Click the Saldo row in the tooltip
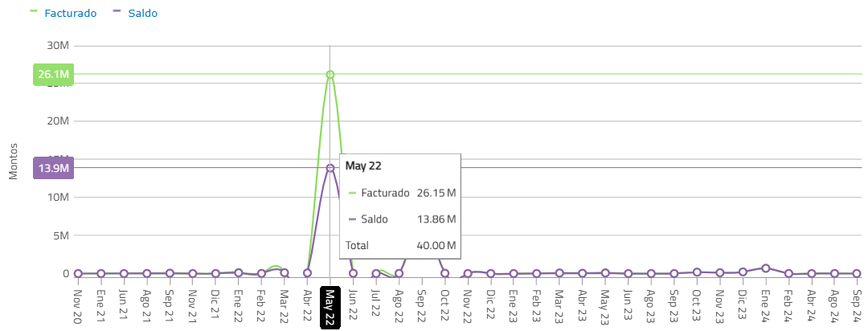This screenshot has width=868, height=331. tap(401, 219)
